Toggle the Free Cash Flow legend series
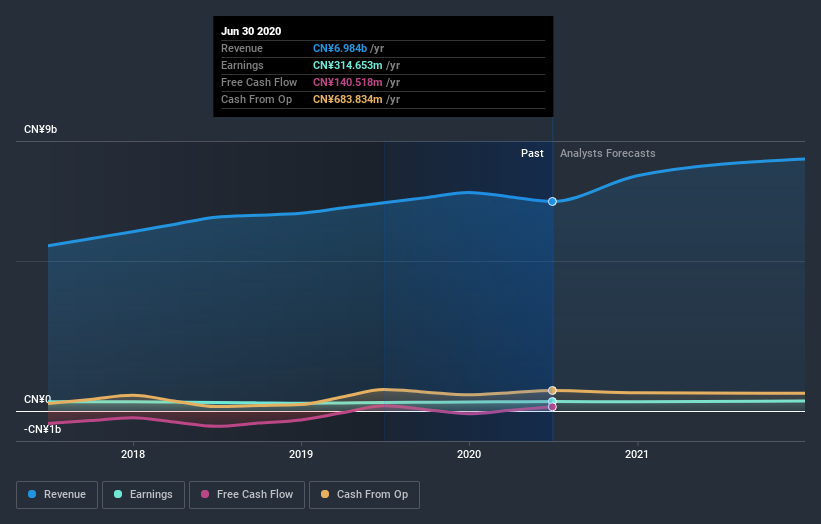 click(x=247, y=495)
